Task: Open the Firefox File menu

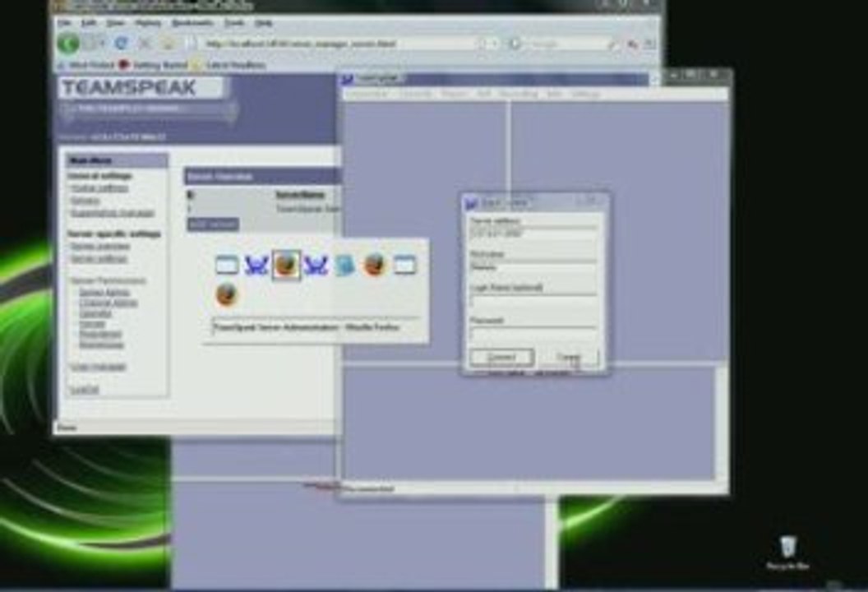Action: [65, 23]
